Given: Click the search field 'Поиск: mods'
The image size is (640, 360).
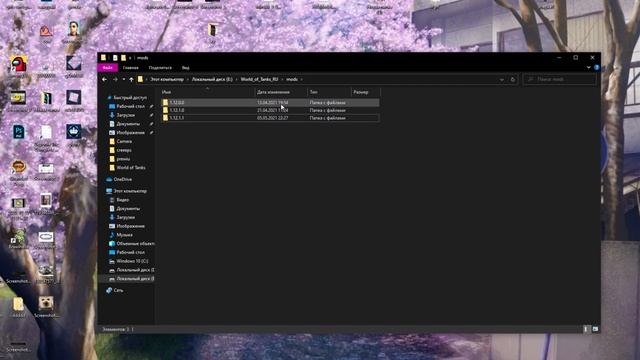Looking at the screenshot, I should [559, 79].
